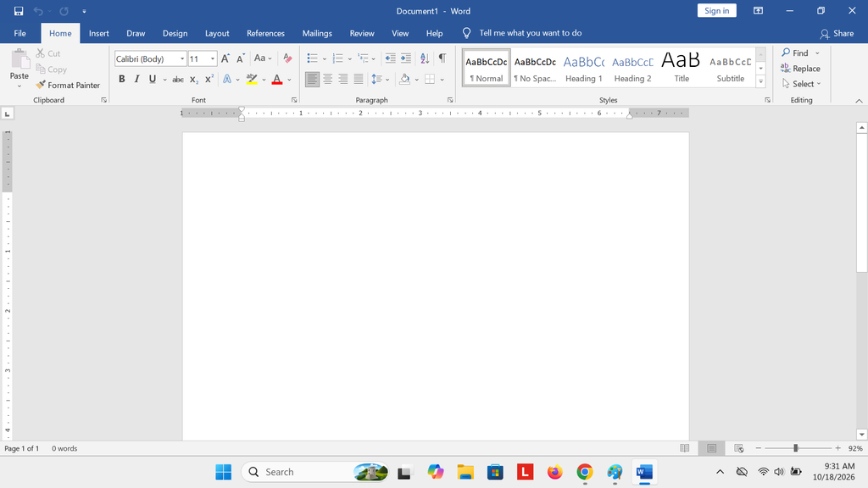
Task: Justify the paragraph text
Action: tap(359, 79)
